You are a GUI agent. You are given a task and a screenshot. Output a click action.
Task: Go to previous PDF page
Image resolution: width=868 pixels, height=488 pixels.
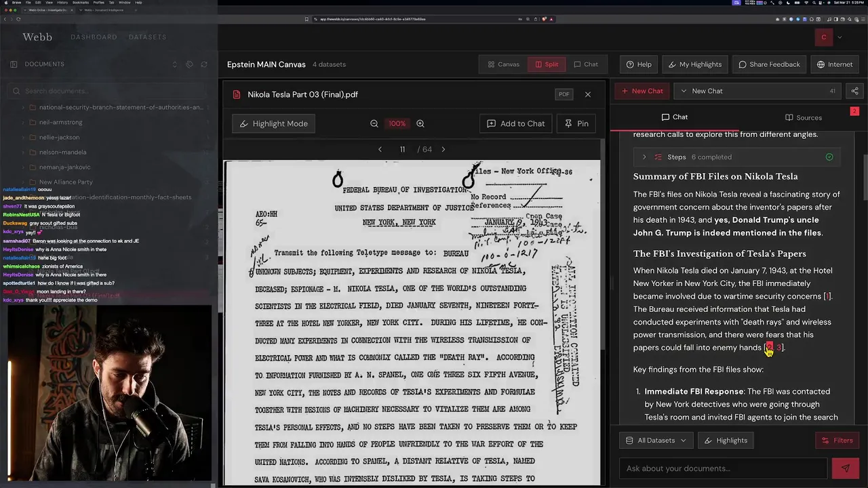click(x=380, y=149)
